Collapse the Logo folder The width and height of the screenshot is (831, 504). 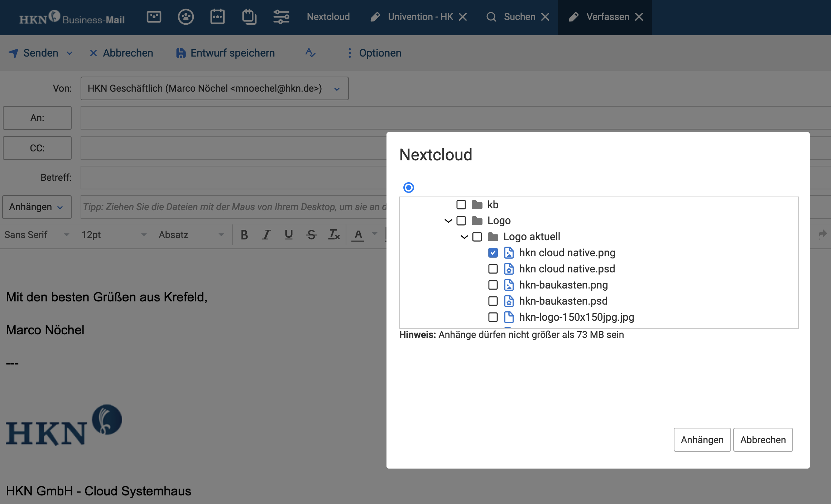[448, 221]
